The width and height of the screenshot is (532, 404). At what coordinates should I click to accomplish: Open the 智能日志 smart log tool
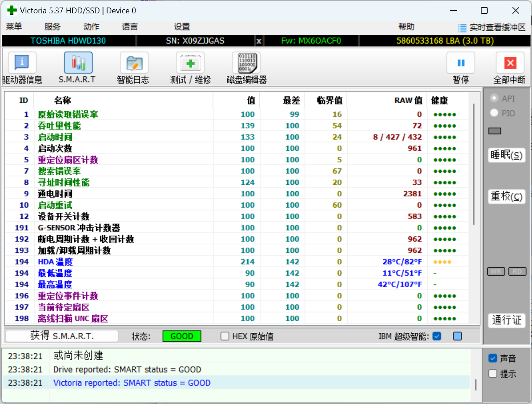tap(133, 67)
